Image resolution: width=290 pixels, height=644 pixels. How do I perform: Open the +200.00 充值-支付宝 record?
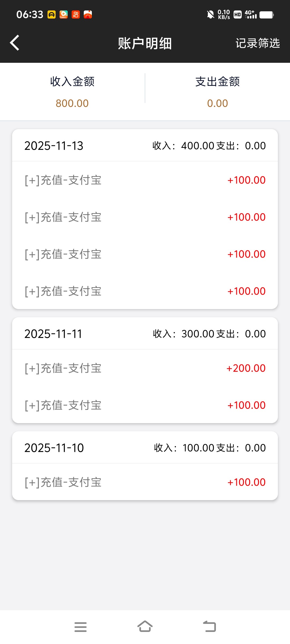point(145,368)
